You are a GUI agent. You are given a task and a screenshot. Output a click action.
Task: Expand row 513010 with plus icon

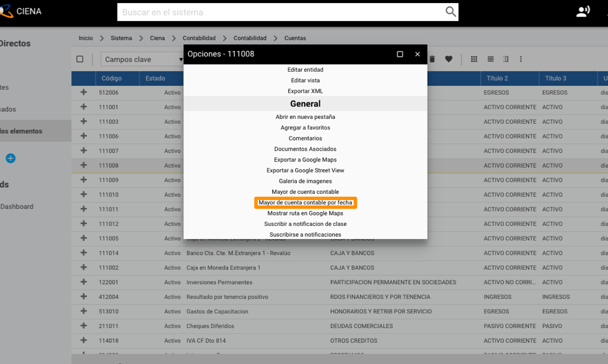tap(84, 311)
